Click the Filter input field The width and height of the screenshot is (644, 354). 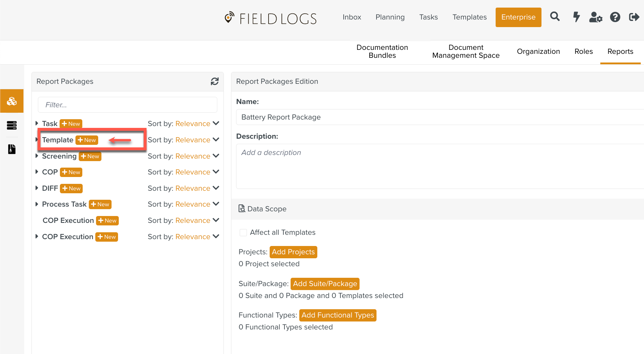[127, 105]
